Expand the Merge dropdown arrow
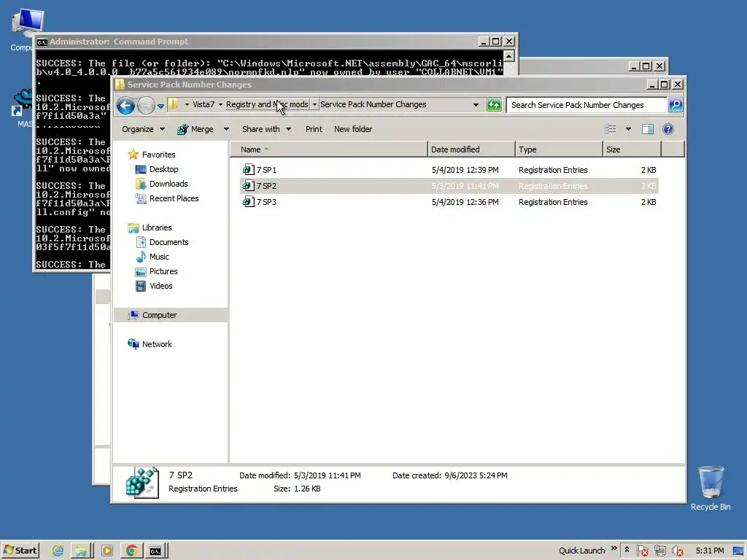Image resolution: width=747 pixels, height=560 pixels. tap(226, 129)
